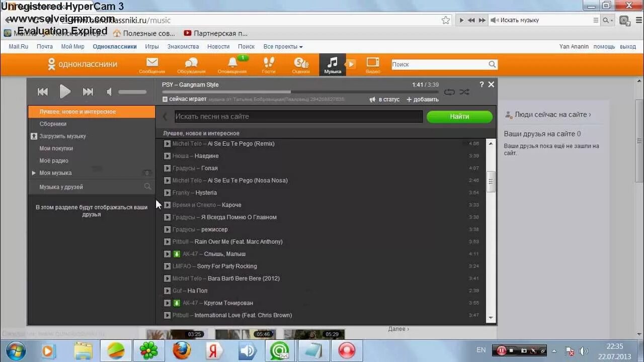Viewport: 644px width, 362px height.
Task: Toggle shuffle mode in player
Action: [464, 92]
